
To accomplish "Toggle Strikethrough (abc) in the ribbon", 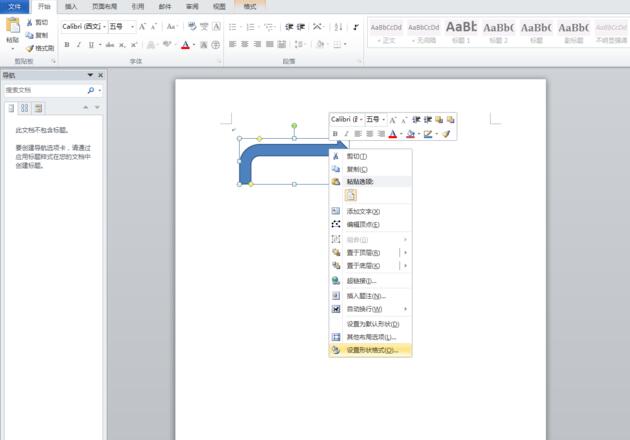I will click(110, 45).
